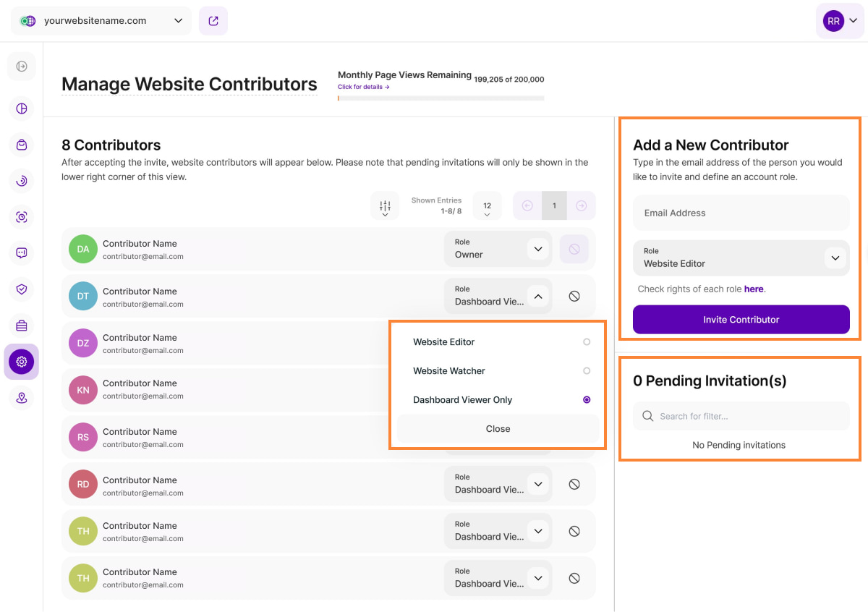The image size is (868, 612).
Task: Select the Website Editor radio option
Action: coord(587,342)
